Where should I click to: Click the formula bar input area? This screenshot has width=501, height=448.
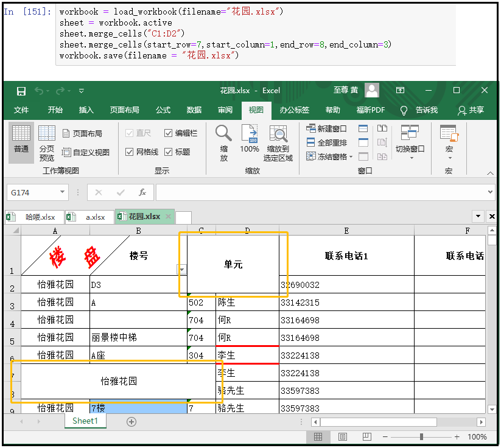tap(321, 192)
